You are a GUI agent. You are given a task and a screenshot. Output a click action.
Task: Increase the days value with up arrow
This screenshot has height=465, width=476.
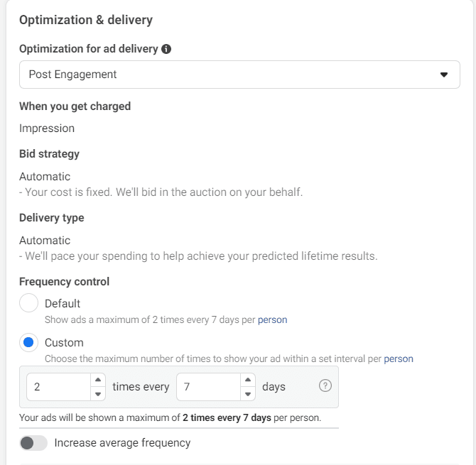(x=247, y=381)
